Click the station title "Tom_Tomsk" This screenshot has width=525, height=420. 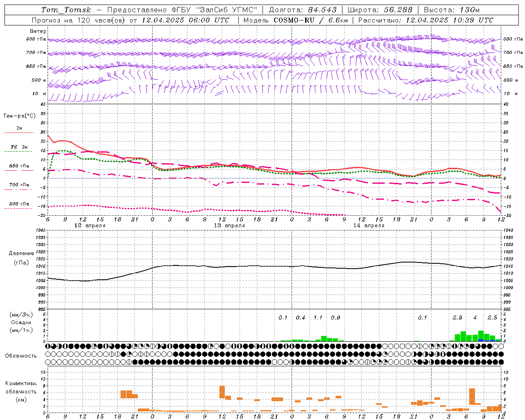tap(66, 10)
